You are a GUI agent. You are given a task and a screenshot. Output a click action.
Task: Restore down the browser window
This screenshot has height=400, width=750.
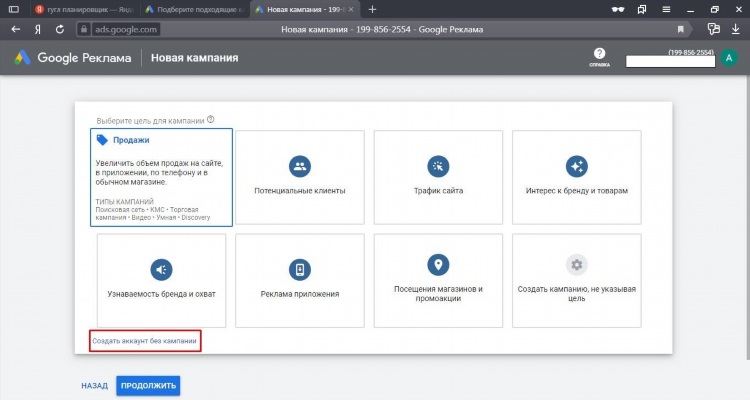tap(715, 9)
